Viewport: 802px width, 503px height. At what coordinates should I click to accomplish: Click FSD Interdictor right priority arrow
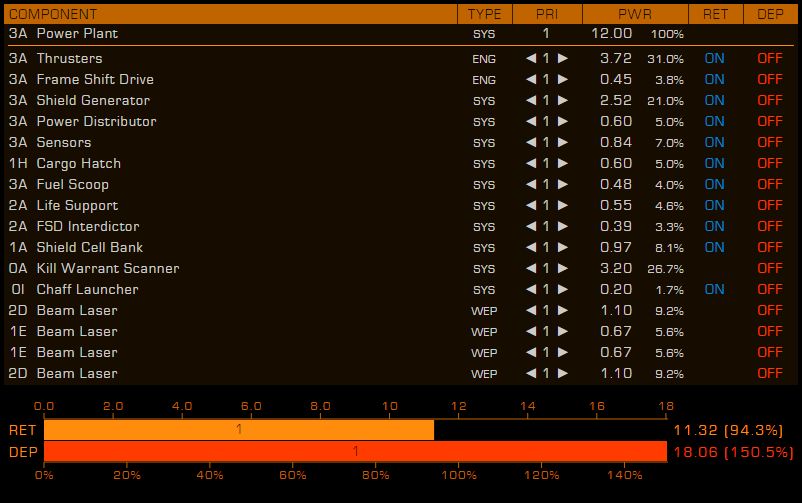coord(563,226)
